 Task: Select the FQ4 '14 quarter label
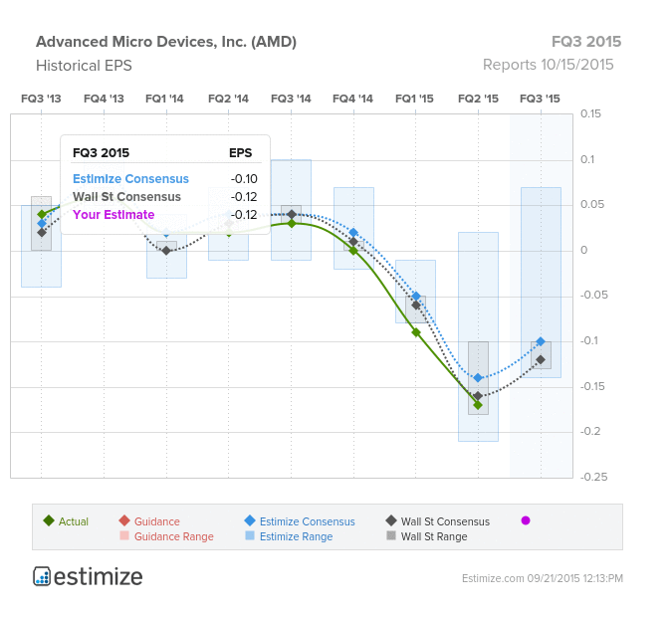click(x=353, y=99)
